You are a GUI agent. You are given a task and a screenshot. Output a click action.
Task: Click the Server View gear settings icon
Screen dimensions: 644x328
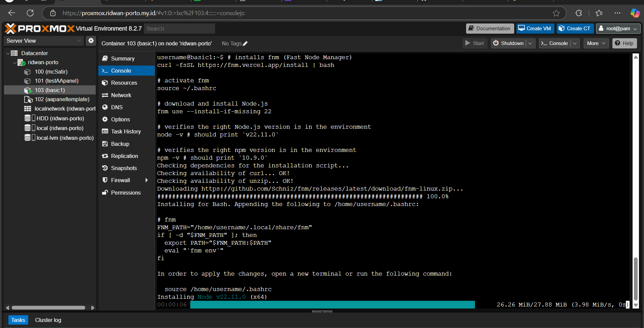tap(91, 40)
